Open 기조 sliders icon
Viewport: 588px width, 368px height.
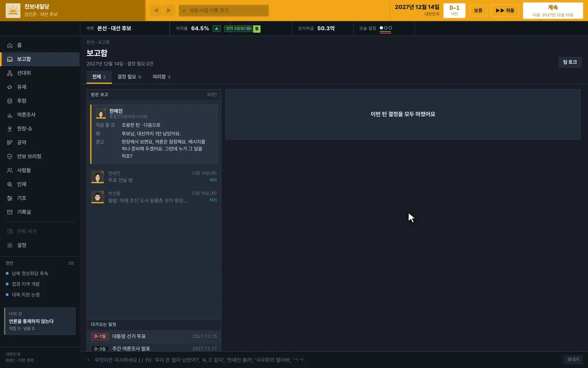point(10,198)
